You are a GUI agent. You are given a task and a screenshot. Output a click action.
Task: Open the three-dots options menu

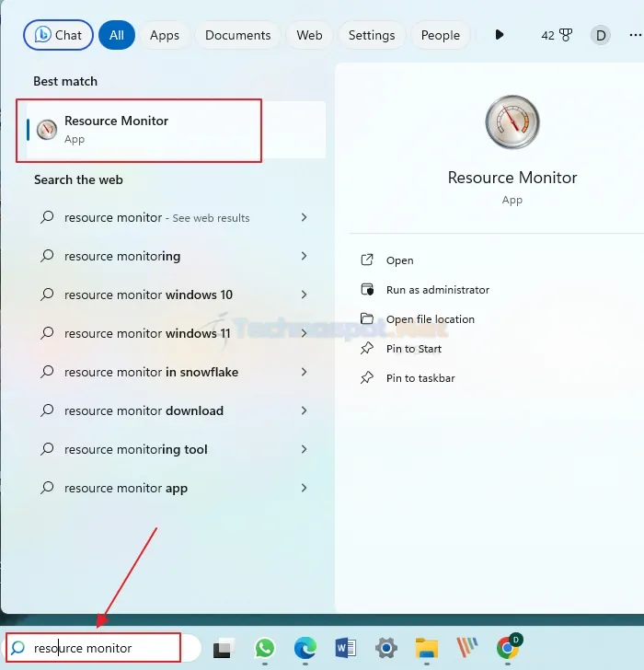point(636,35)
